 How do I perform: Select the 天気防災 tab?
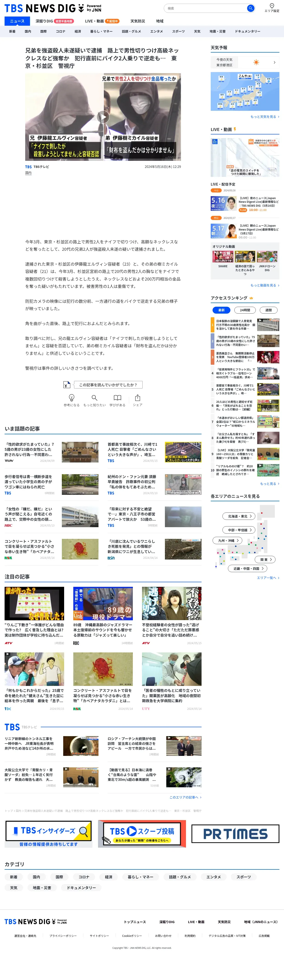point(137,21)
